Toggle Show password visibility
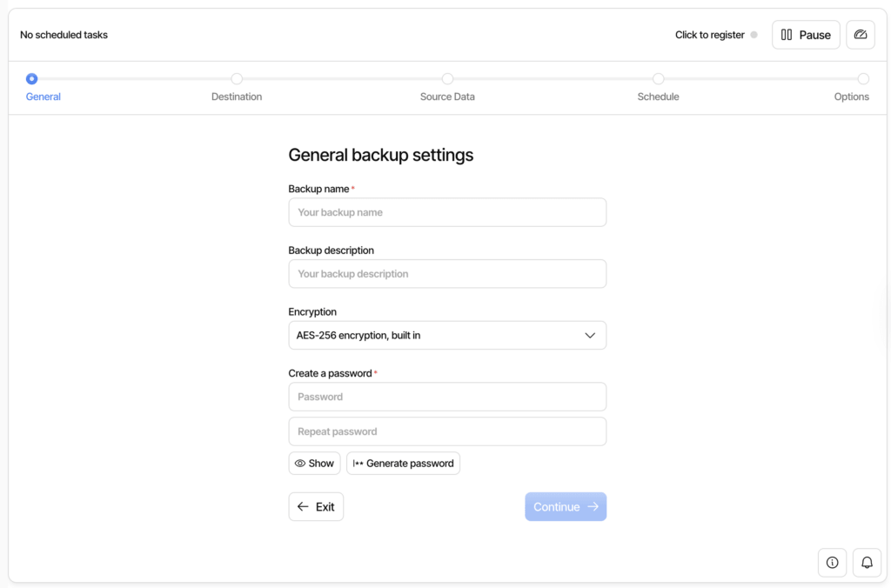 click(314, 463)
